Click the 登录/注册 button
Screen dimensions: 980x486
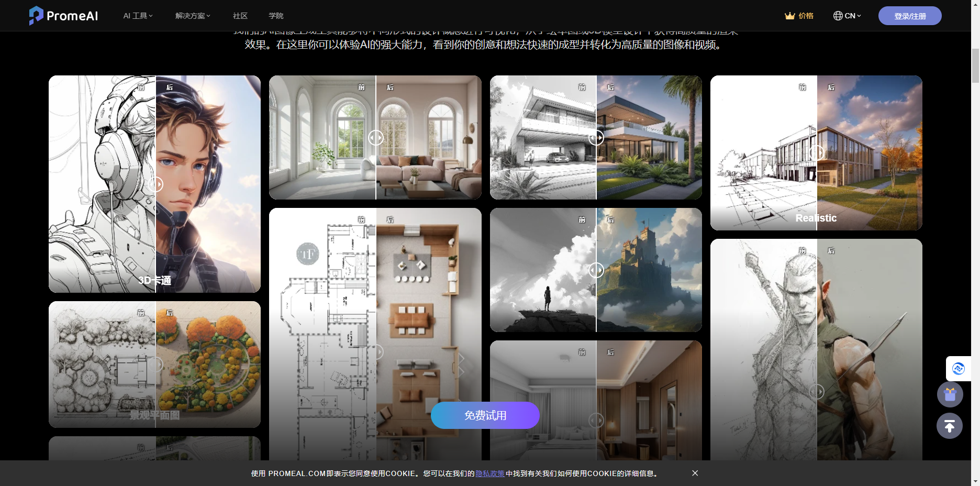tap(909, 16)
